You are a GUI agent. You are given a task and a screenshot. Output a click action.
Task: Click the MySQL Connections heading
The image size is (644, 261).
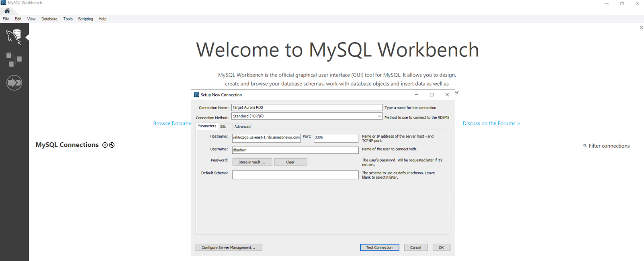(67, 145)
